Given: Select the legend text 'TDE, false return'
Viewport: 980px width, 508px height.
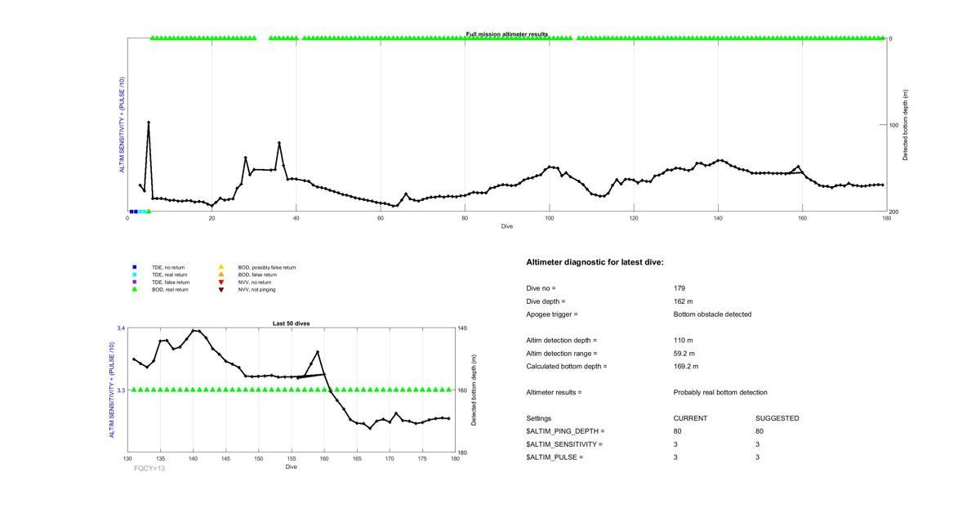Looking at the screenshot, I should 171,282.
